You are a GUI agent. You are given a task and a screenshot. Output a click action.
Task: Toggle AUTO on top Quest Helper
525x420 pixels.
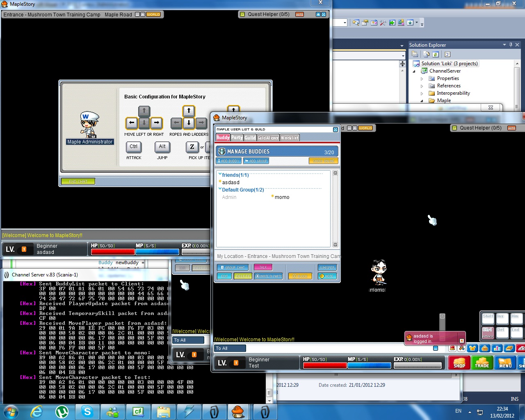pyautogui.click(x=299, y=14)
